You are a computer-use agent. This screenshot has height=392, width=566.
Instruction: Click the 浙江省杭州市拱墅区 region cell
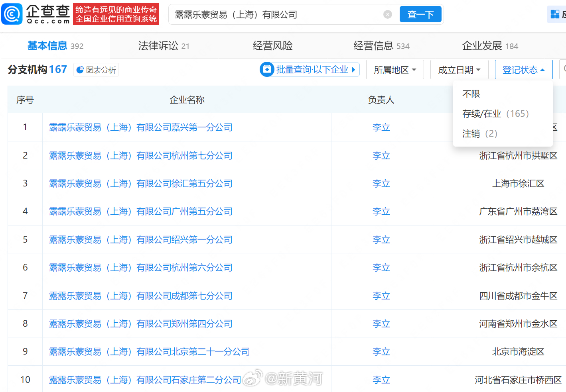tap(518, 156)
